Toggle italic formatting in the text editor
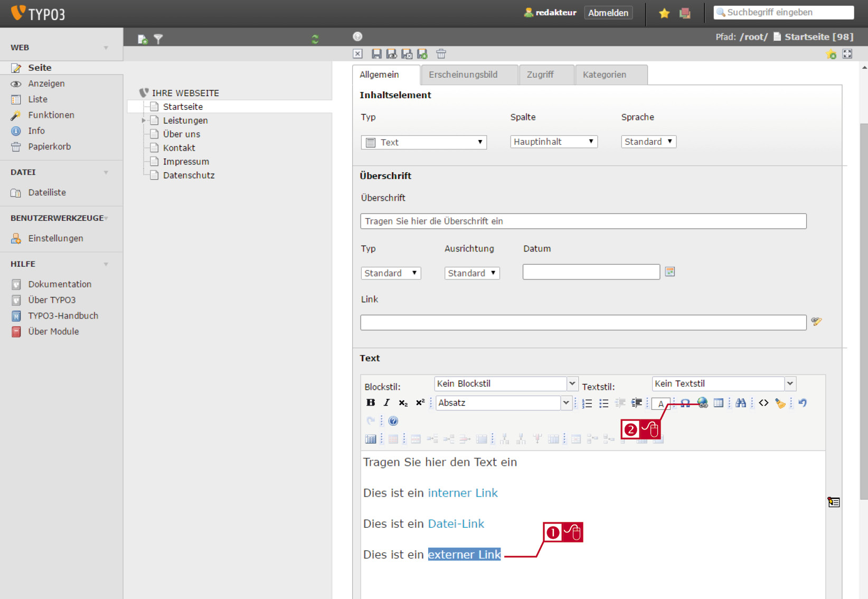The height and width of the screenshot is (599, 868). coord(386,403)
